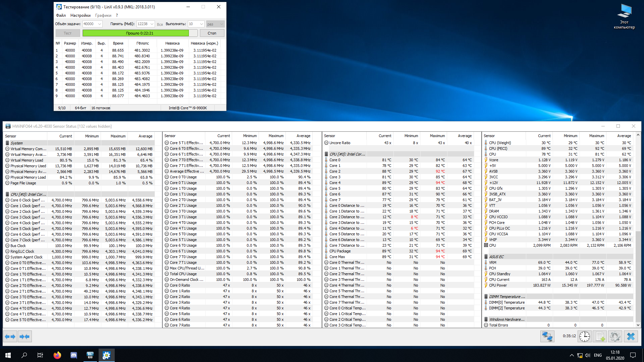Open the run count dropdown (10)
Viewport: 644px width, 362px height.
tap(201, 24)
